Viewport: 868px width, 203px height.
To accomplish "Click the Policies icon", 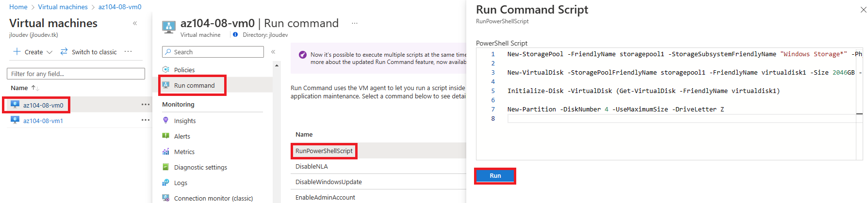I will click(x=166, y=69).
